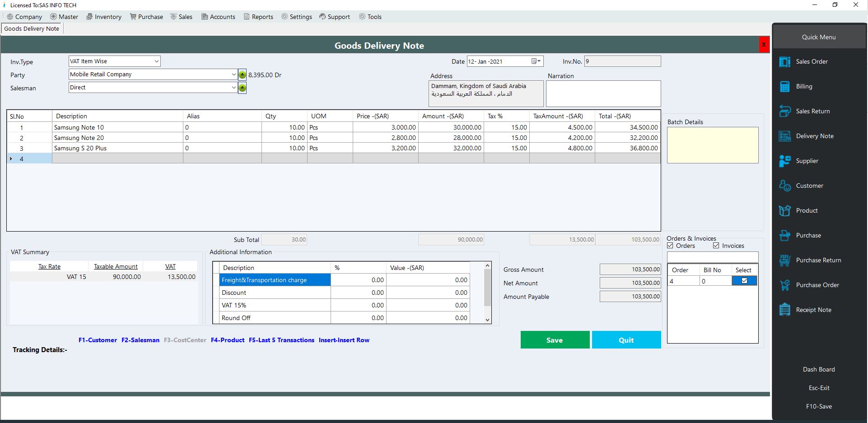Close form with red X button
This screenshot has width=868, height=423.
tap(764, 45)
